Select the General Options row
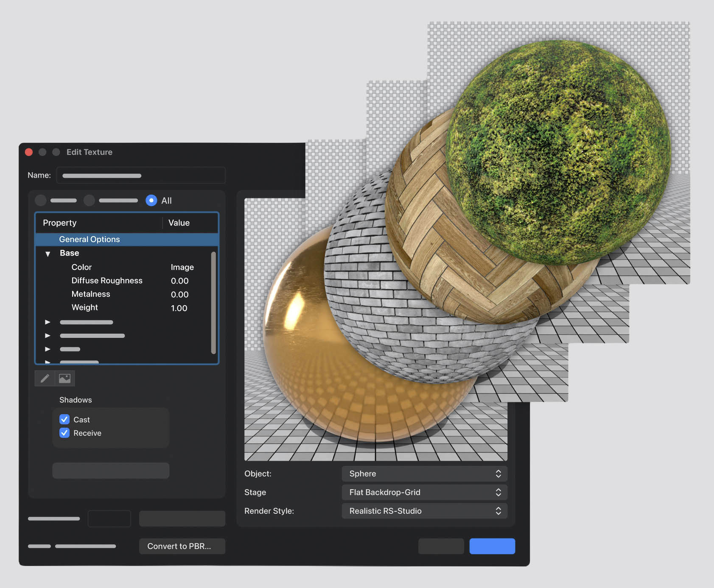714x588 pixels. pyautogui.click(x=126, y=240)
